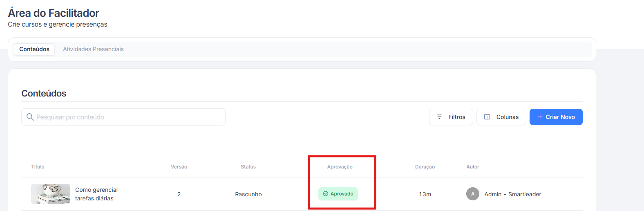This screenshot has height=211, width=644.
Task: Open "Como gerenciar tarefas diárias" content title
Action: pos(97,194)
